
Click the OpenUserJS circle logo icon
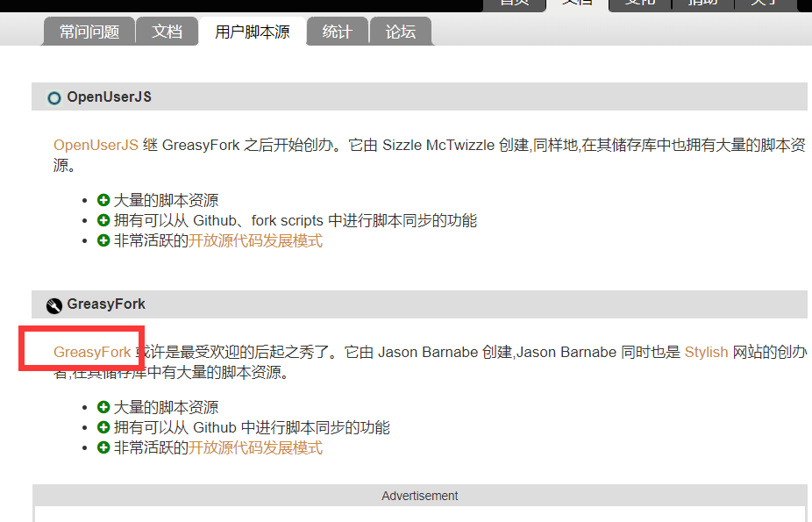point(53,98)
